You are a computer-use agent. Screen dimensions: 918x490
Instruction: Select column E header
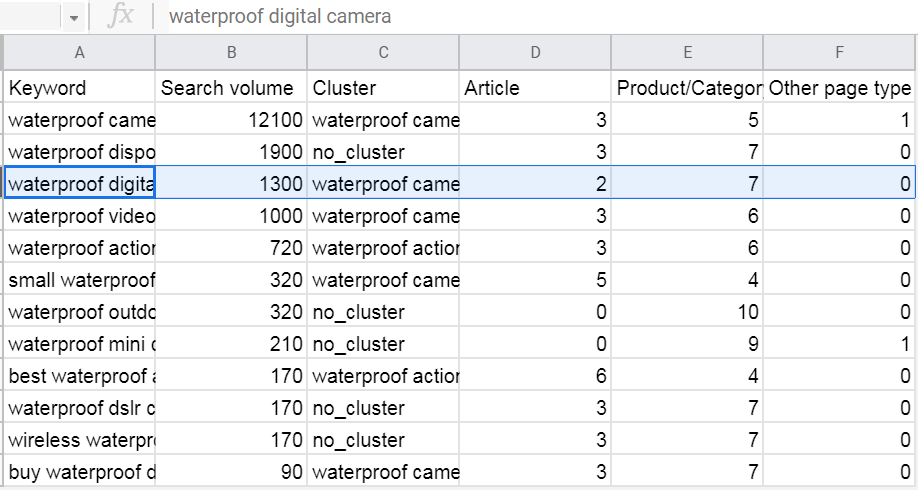(x=687, y=53)
